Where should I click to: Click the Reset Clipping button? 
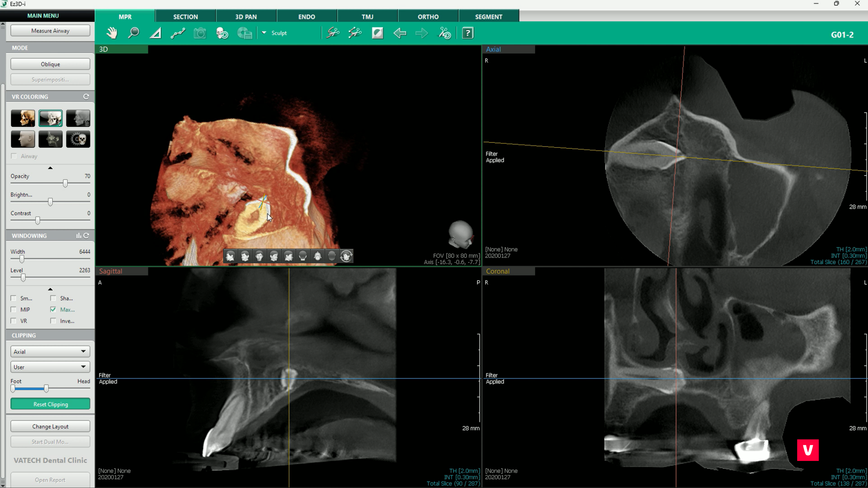click(50, 404)
